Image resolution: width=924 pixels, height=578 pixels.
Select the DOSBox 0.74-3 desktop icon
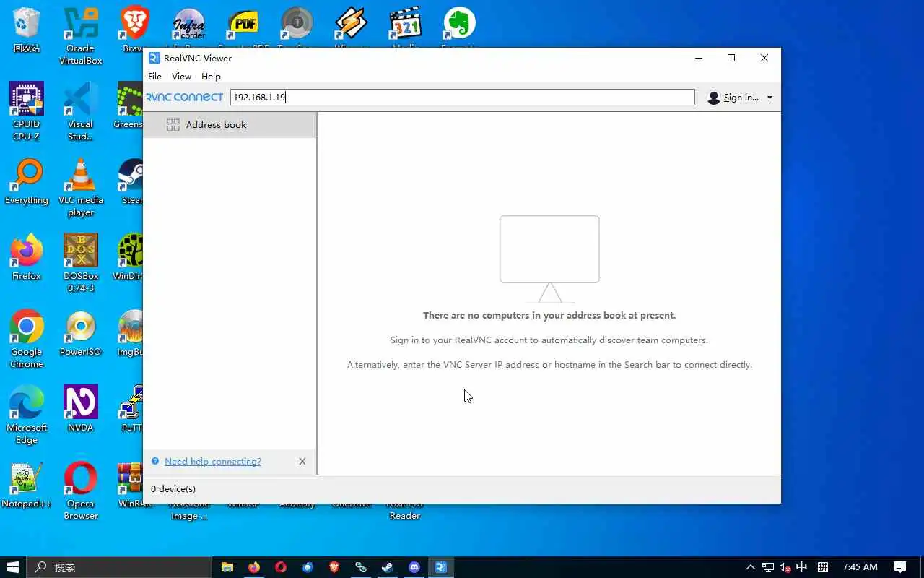click(x=81, y=263)
